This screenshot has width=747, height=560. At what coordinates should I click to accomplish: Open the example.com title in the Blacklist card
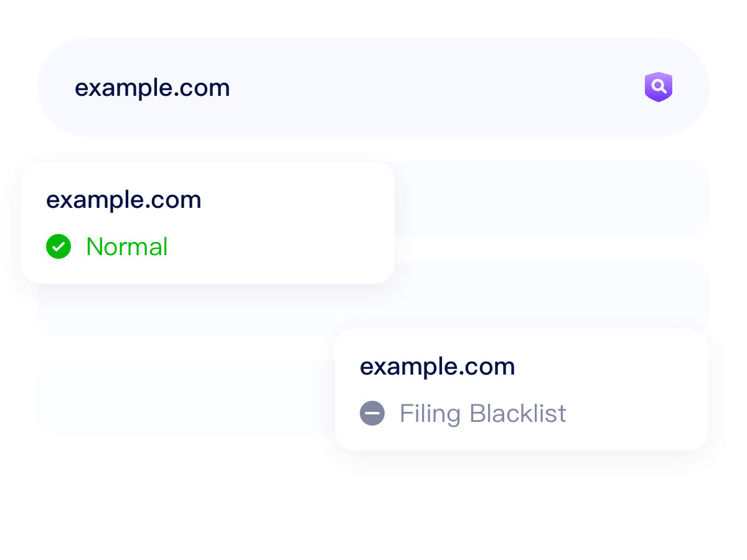pyautogui.click(x=438, y=366)
